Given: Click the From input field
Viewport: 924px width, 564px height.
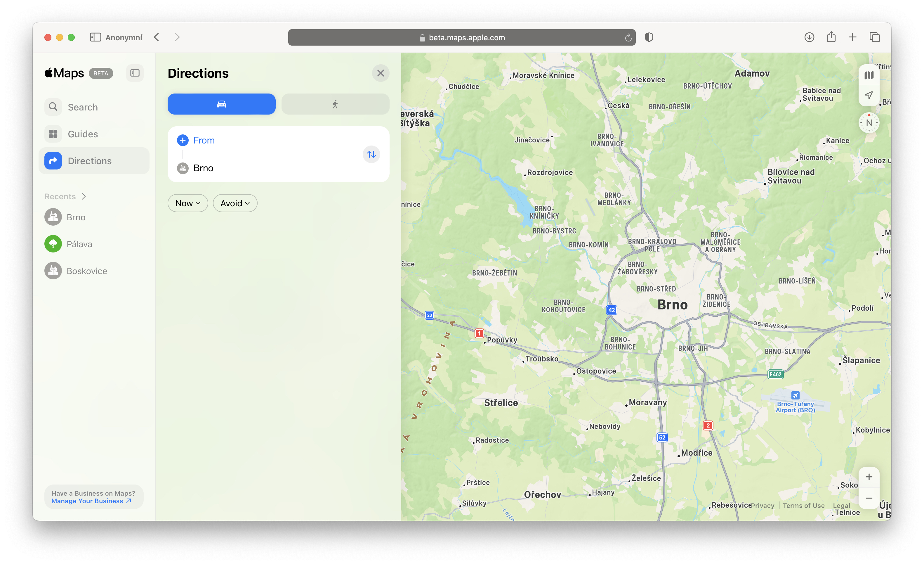Looking at the screenshot, I should (x=204, y=140).
